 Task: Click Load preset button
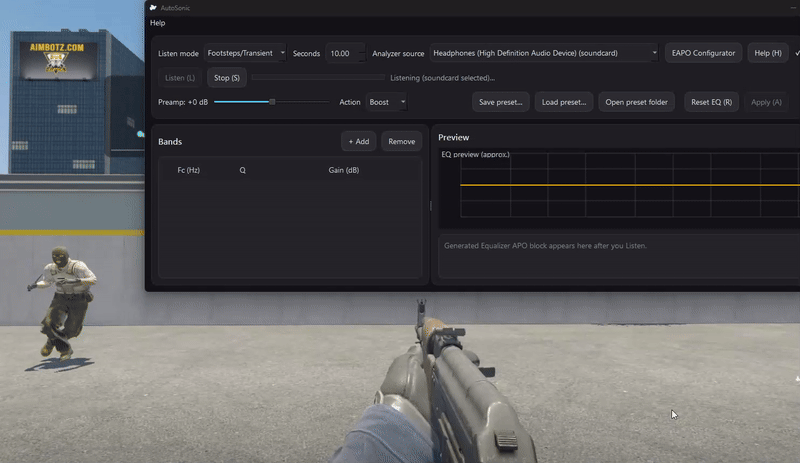(x=565, y=102)
